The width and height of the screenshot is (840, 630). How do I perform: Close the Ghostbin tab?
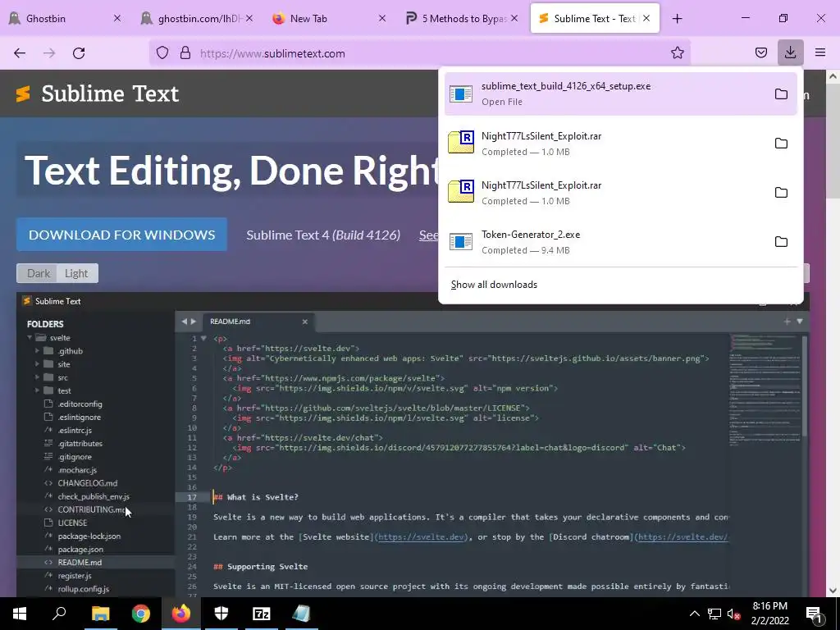coord(117,19)
